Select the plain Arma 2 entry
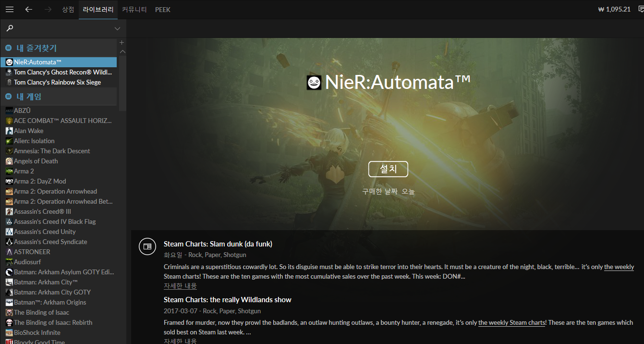Screen dimensions: 644x344 [59, 171]
